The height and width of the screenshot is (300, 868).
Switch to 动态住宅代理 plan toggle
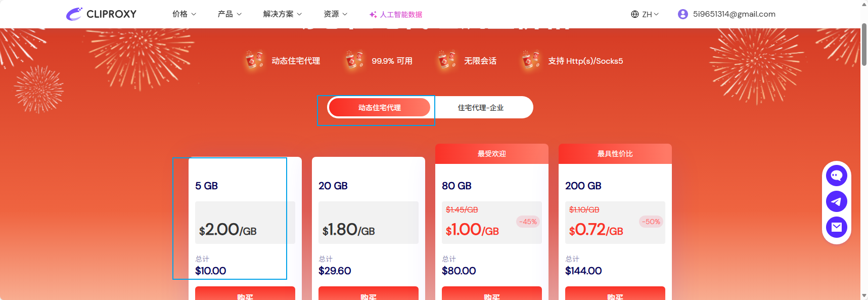pos(379,107)
